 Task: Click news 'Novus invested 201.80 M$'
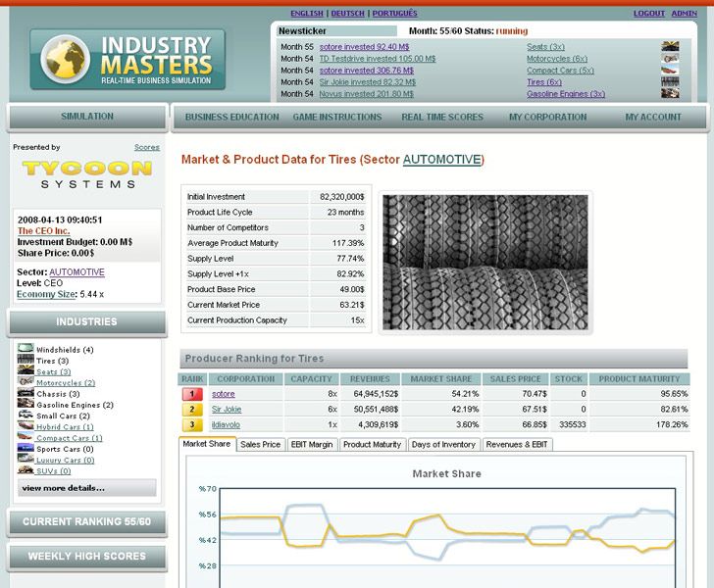[366, 94]
